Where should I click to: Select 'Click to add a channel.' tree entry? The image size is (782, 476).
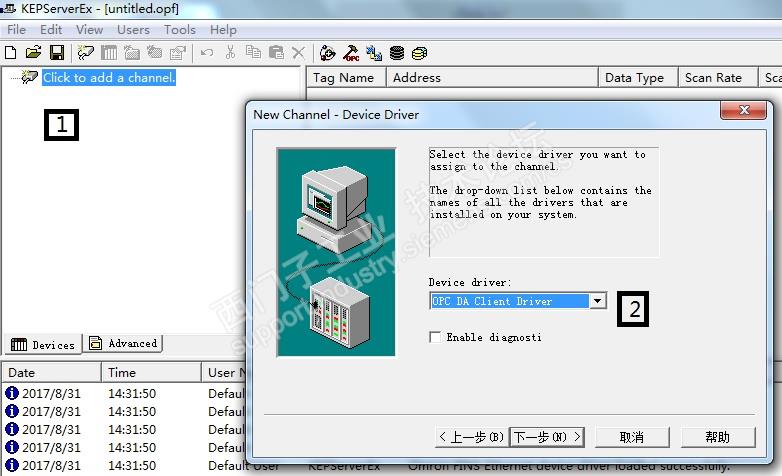click(109, 77)
